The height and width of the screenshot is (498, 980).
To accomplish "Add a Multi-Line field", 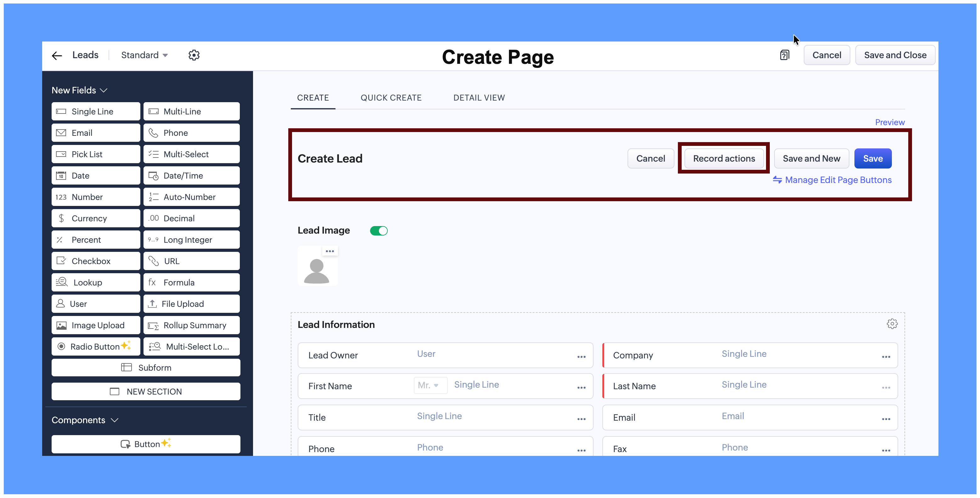I will click(192, 111).
